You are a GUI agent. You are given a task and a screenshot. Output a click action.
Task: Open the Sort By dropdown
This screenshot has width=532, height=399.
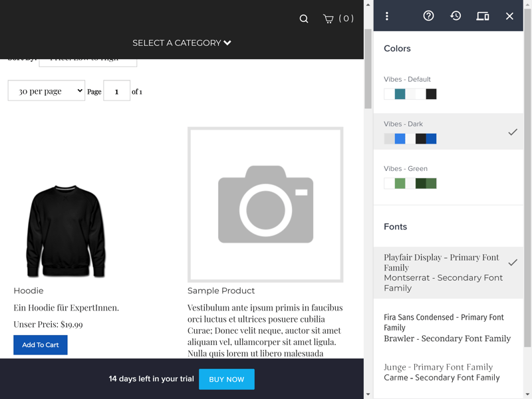pyautogui.click(x=88, y=61)
